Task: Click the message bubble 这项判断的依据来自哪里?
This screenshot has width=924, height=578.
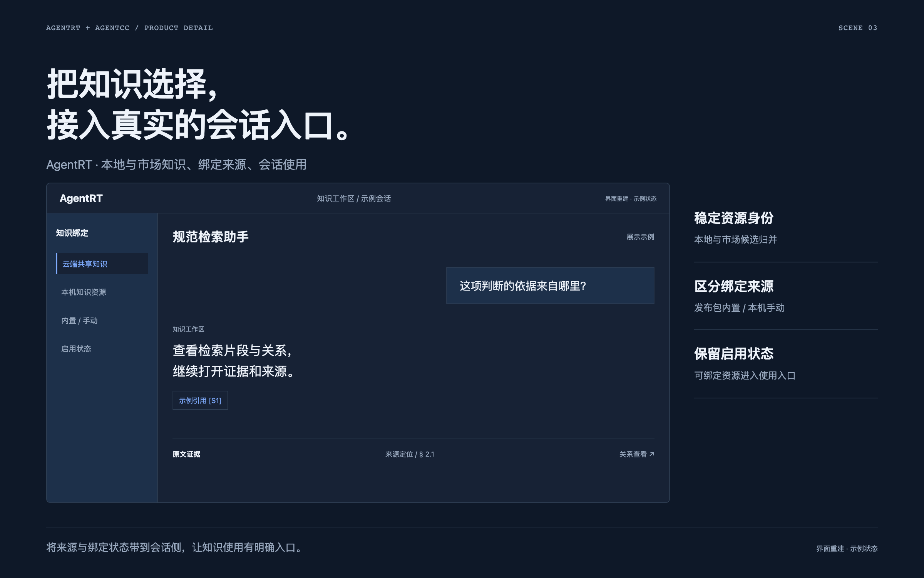Action: [x=550, y=286]
